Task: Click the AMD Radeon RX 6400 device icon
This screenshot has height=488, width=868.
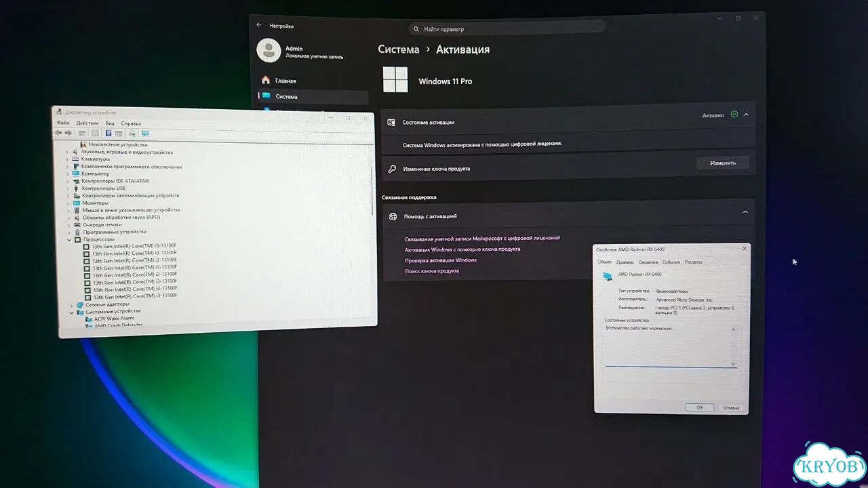Action: pos(607,276)
